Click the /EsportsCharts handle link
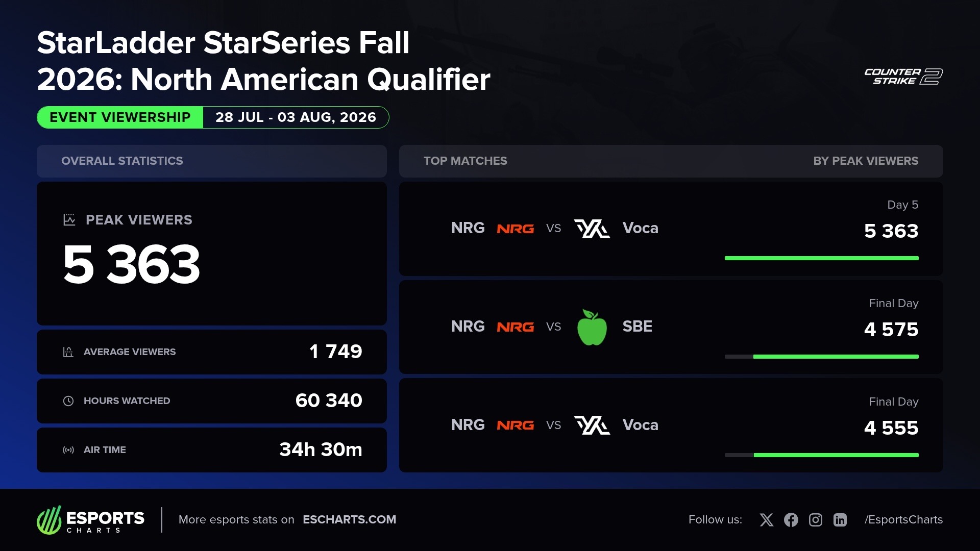This screenshot has height=551, width=980. coord(903,520)
